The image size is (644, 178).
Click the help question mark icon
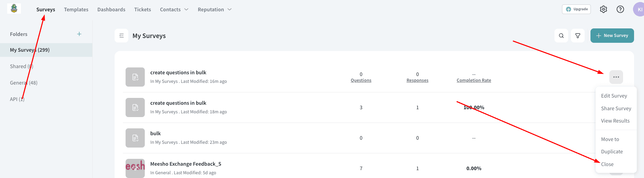pyautogui.click(x=620, y=9)
